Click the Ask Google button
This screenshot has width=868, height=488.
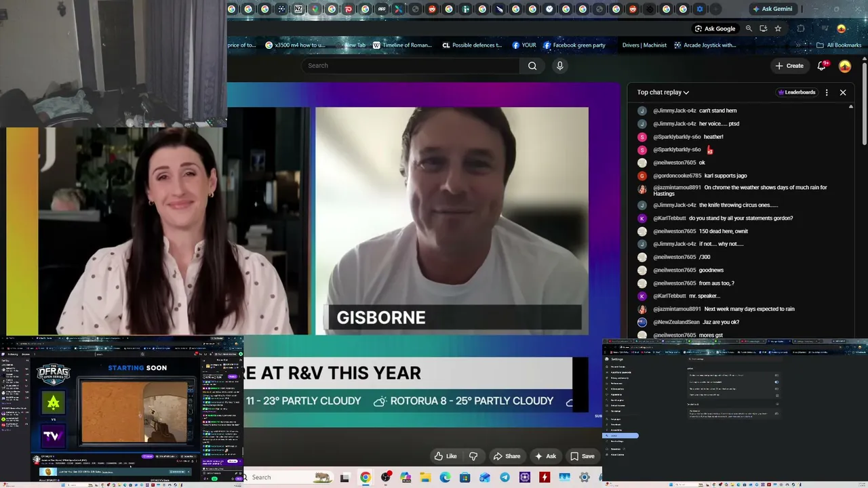tap(715, 28)
